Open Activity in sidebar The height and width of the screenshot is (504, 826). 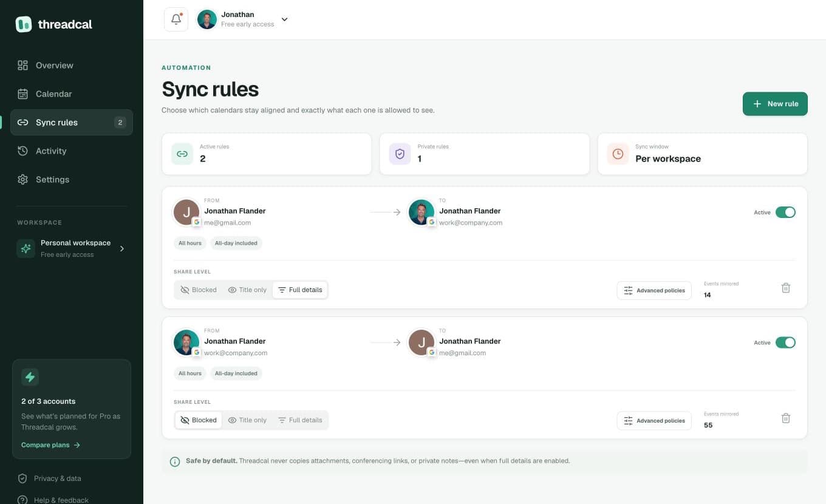point(72,151)
